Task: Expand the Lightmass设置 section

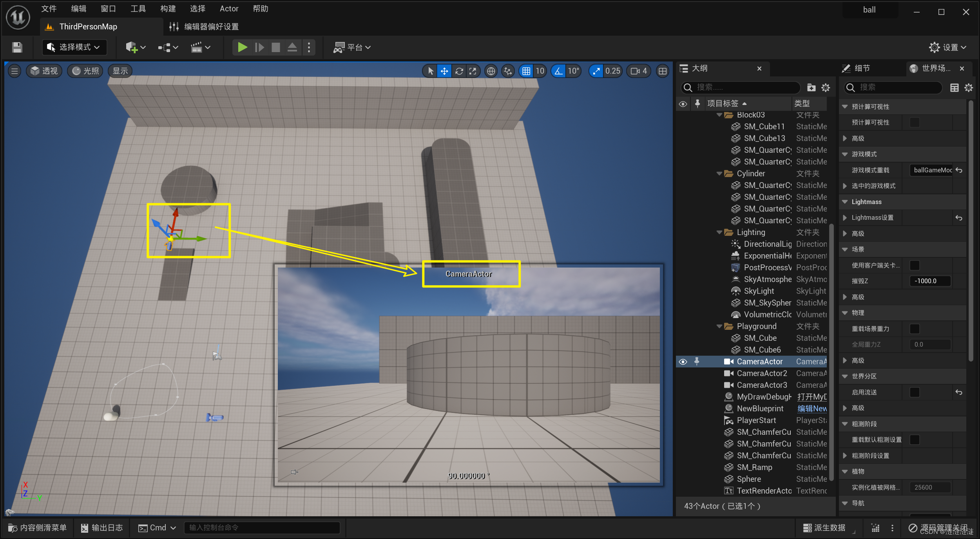Action: [845, 217]
